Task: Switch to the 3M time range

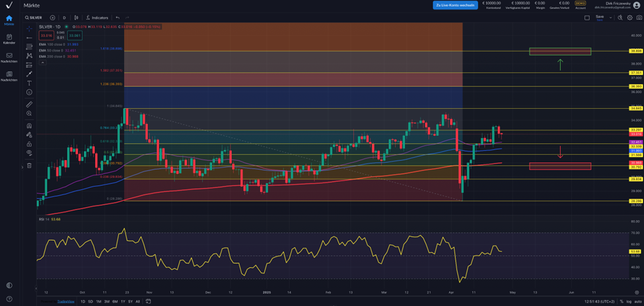Action: (106, 301)
